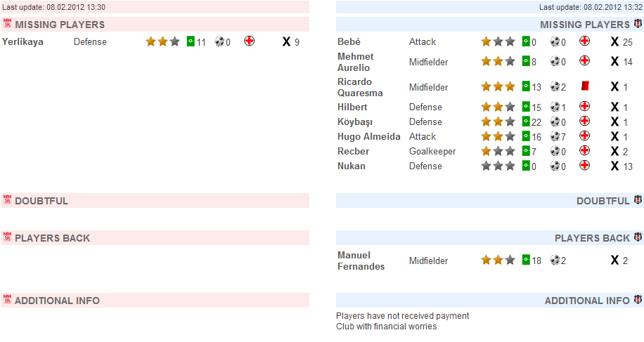This screenshot has width=644, height=342.
Task: Select the Yerlikaya player name
Action: pyautogui.click(x=22, y=42)
